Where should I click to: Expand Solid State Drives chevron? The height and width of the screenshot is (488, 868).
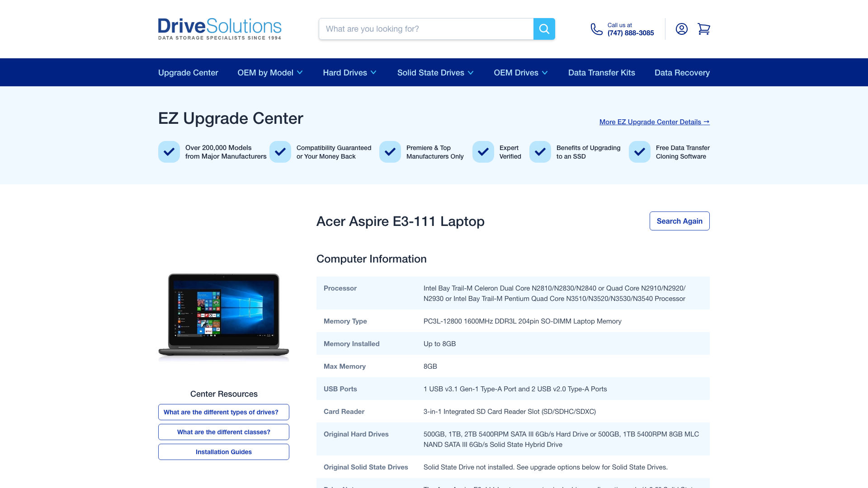(x=471, y=73)
